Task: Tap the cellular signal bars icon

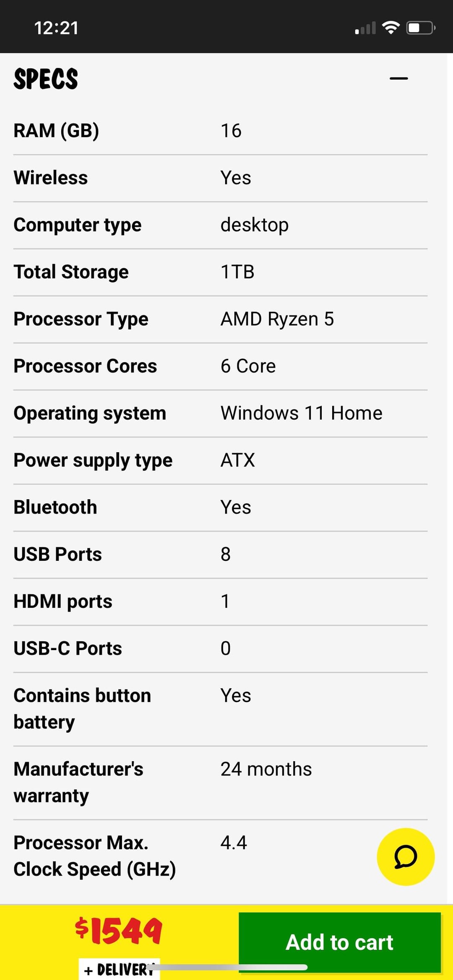Action: point(365,28)
